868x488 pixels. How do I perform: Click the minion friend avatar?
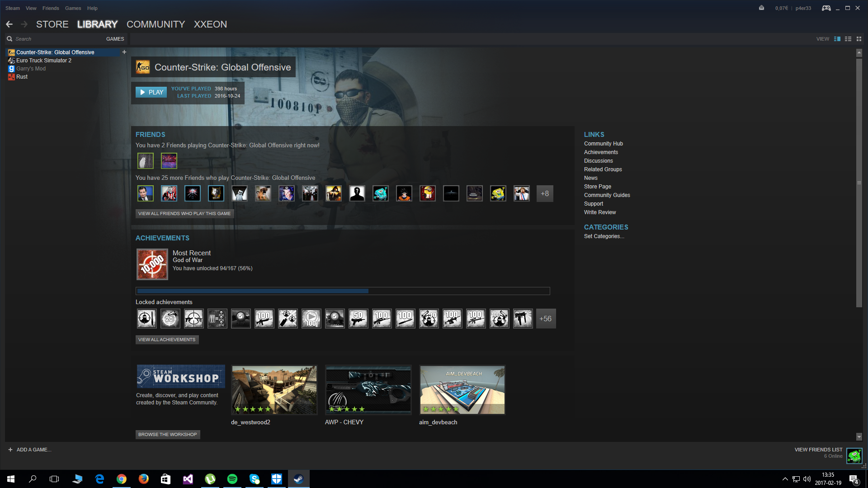[428, 193]
